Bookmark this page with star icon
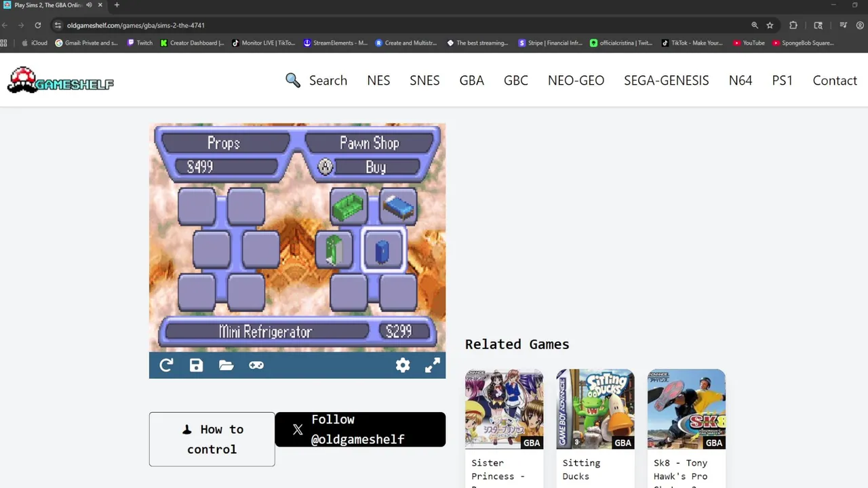 pyautogui.click(x=770, y=25)
